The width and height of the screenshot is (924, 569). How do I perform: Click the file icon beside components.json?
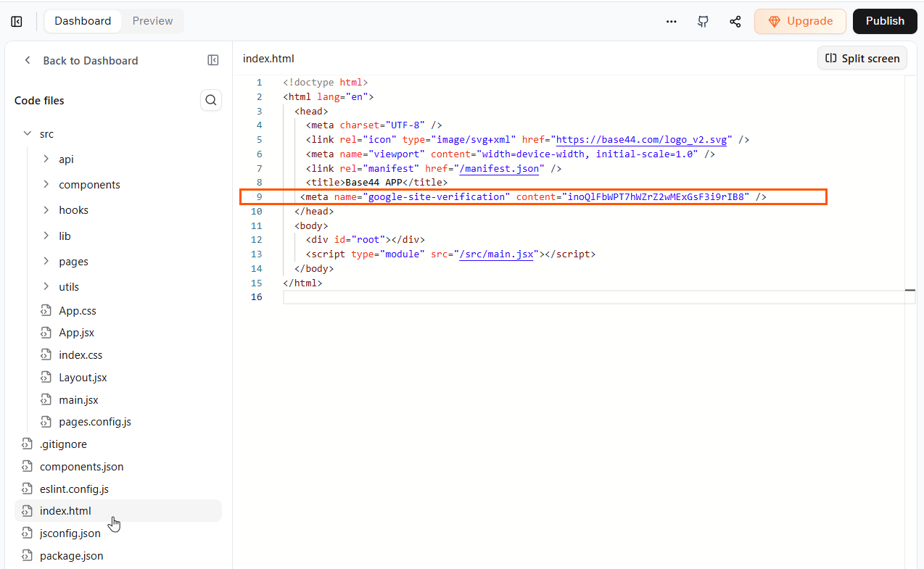tap(28, 467)
